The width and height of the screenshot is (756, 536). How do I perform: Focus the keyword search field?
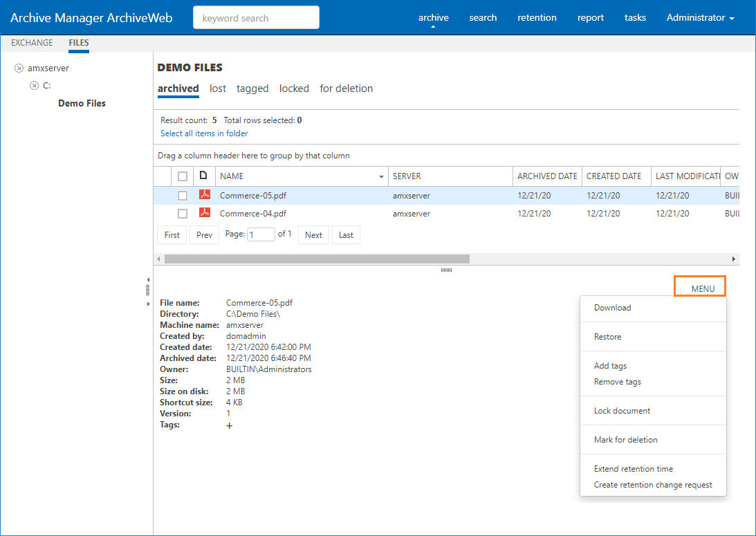[x=256, y=18]
